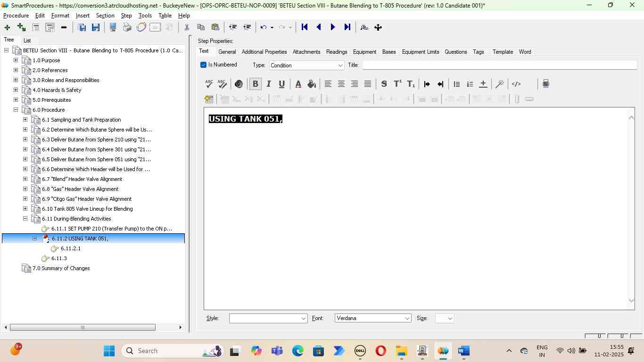This screenshot has width=644, height=362.
Task: Toggle underline formatting
Action: click(x=282, y=84)
